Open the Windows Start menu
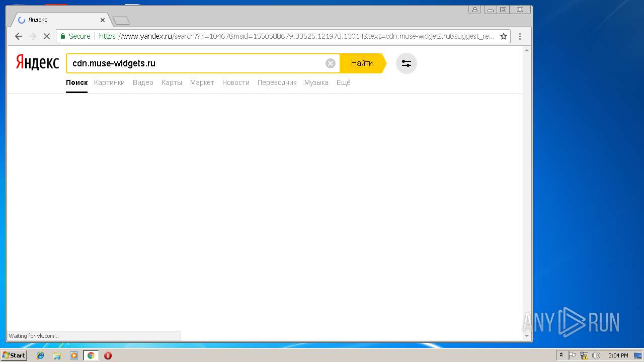Image resolution: width=644 pixels, height=362 pixels. [14, 355]
